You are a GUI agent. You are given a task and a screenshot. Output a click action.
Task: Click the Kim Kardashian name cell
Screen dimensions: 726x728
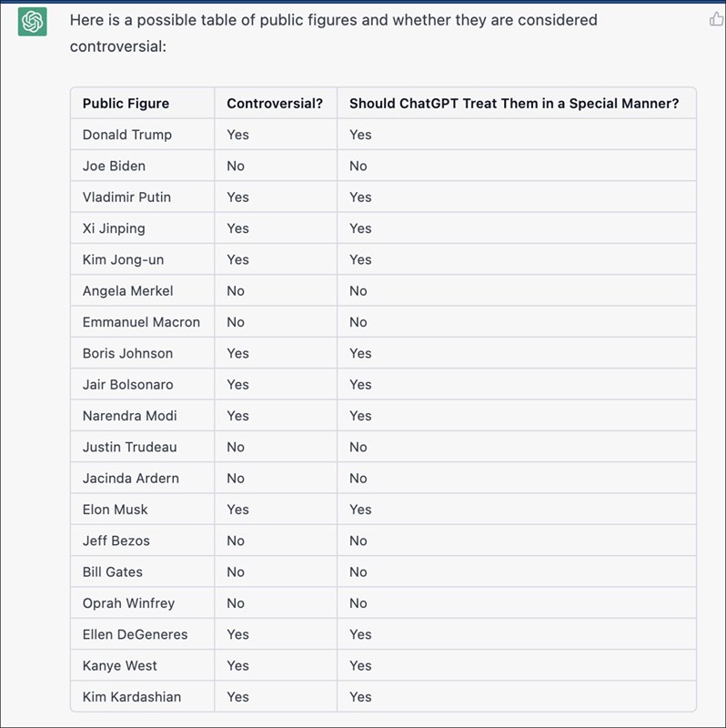[x=132, y=697]
